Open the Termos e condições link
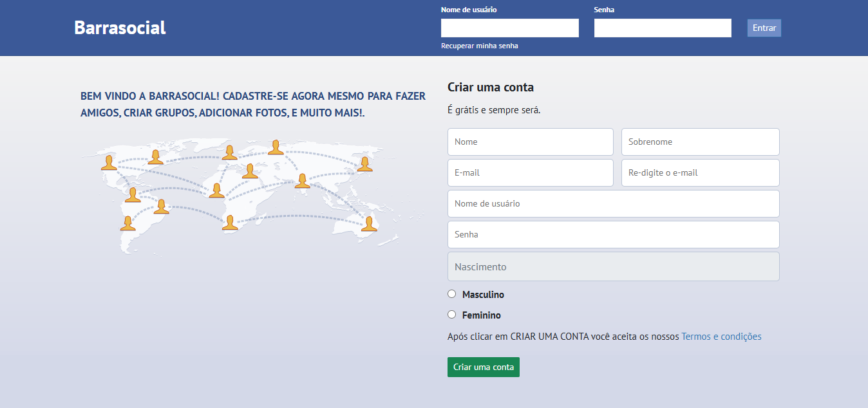 pyautogui.click(x=721, y=336)
